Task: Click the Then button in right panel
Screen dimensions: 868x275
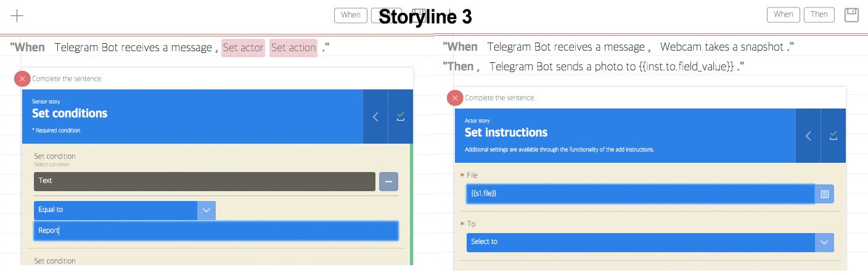Action: (819, 15)
